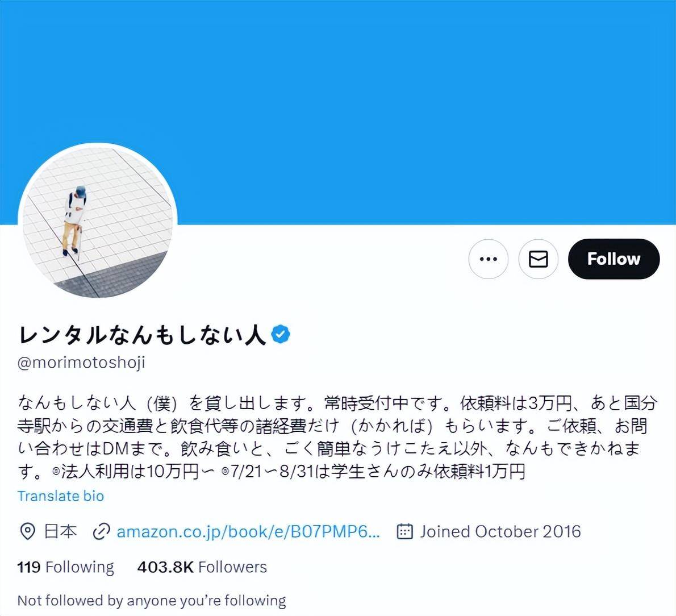Image resolution: width=676 pixels, height=616 pixels.
Task: View the 119 Following list
Action: [65, 567]
